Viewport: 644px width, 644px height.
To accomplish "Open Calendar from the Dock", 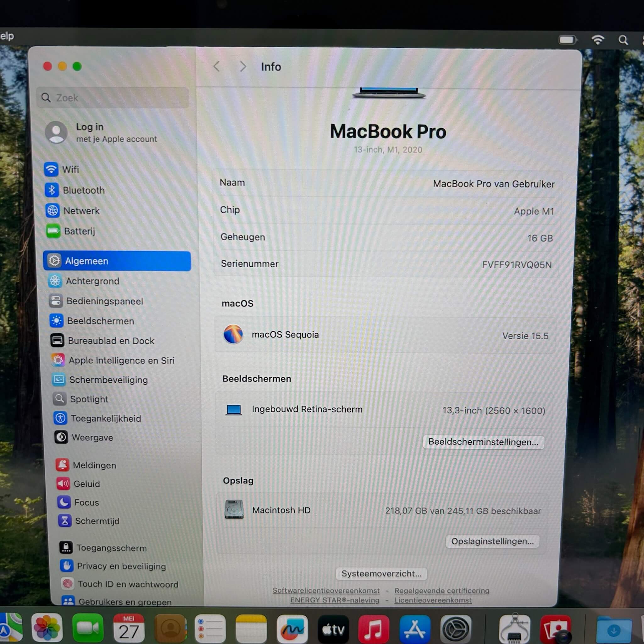I will (129, 629).
